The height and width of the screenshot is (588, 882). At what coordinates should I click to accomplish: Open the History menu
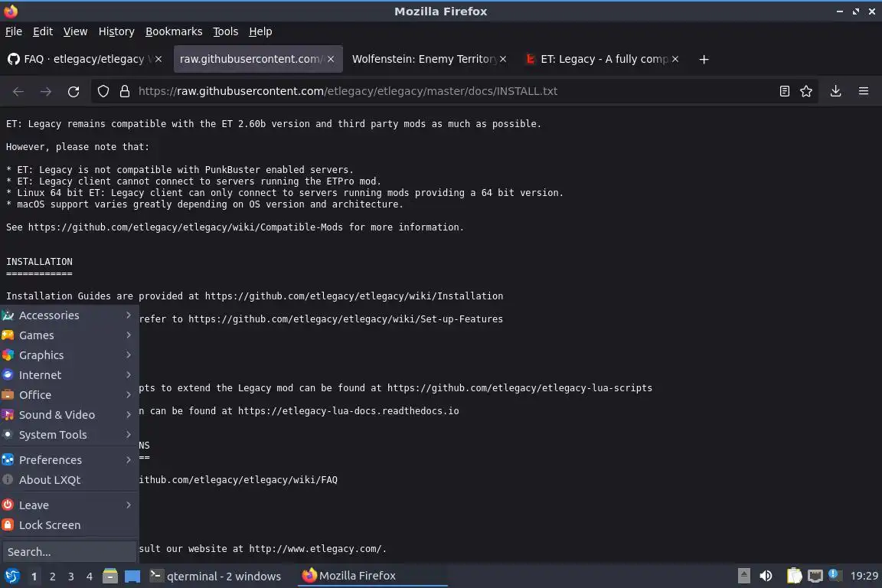point(116,31)
